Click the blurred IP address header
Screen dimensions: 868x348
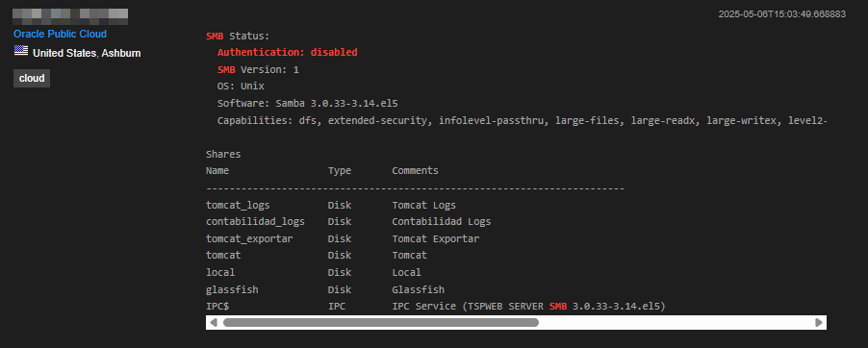[70, 16]
